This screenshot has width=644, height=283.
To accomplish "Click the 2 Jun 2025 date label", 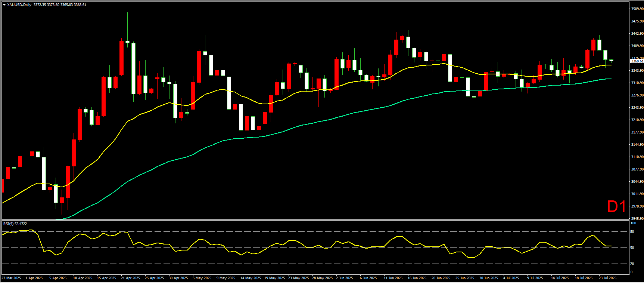I will pos(344,278).
